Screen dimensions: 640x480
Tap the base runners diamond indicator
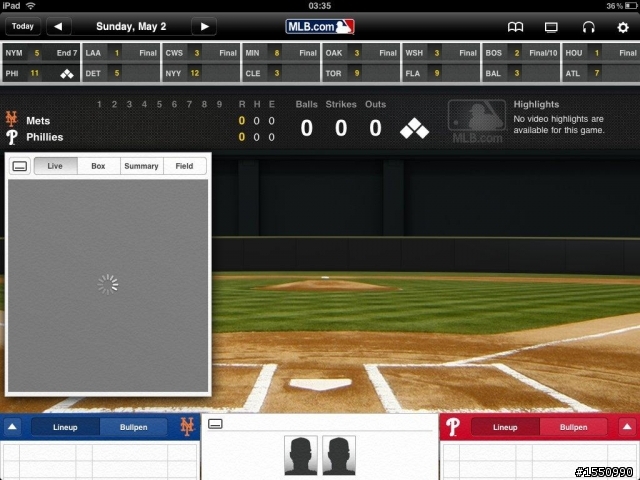tap(414, 128)
